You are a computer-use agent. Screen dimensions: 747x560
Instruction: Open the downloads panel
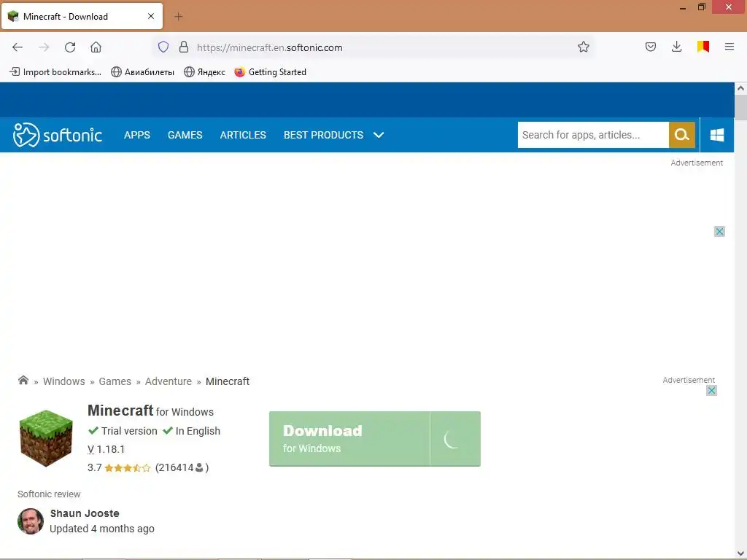(x=676, y=47)
